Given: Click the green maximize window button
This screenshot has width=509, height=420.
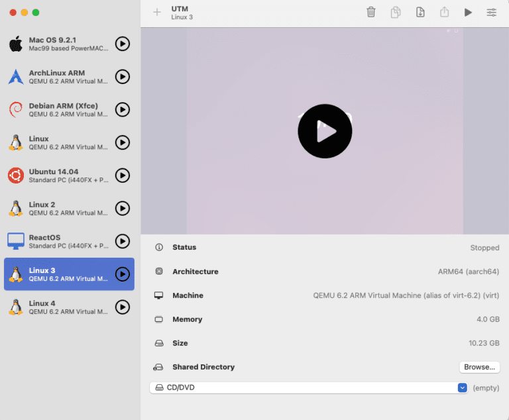Looking at the screenshot, I should tap(36, 13).
